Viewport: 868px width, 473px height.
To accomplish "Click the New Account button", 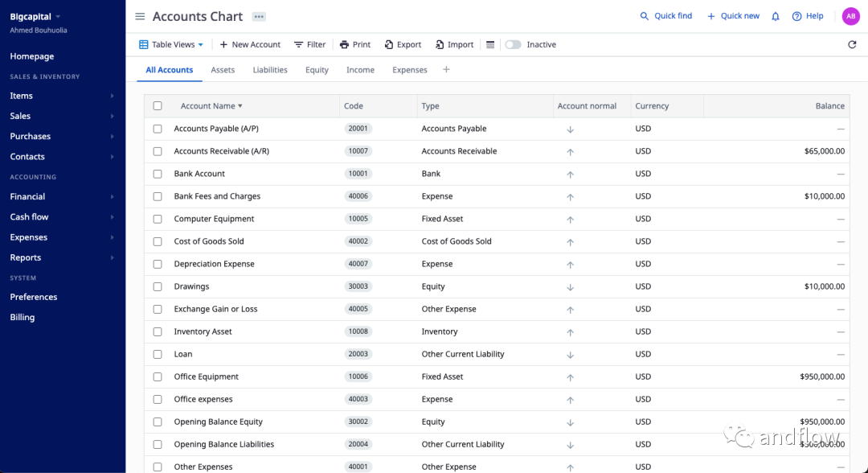I will (250, 45).
